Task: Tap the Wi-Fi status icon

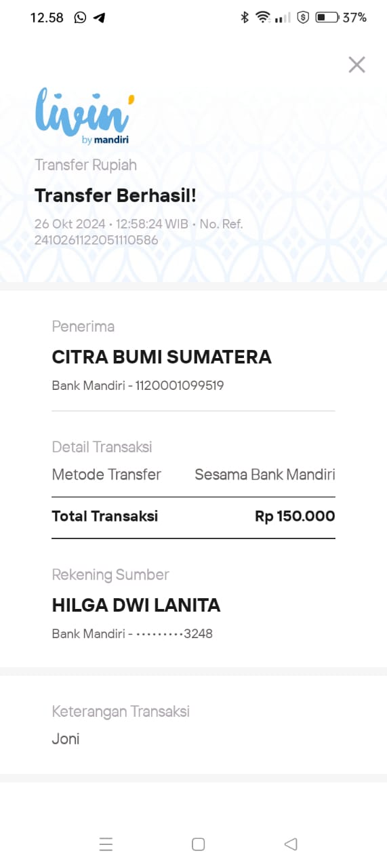Action: point(263,18)
